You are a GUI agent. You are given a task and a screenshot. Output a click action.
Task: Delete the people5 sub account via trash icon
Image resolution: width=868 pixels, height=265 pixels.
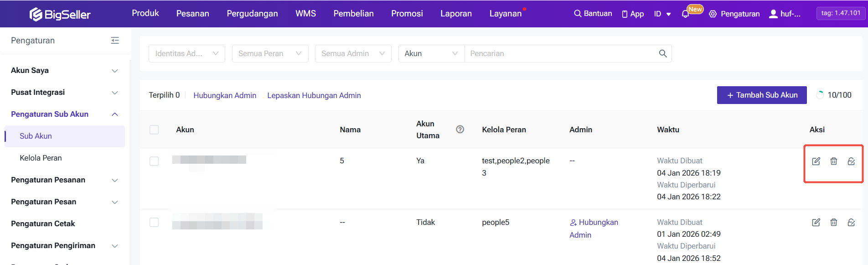coord(833,222)
